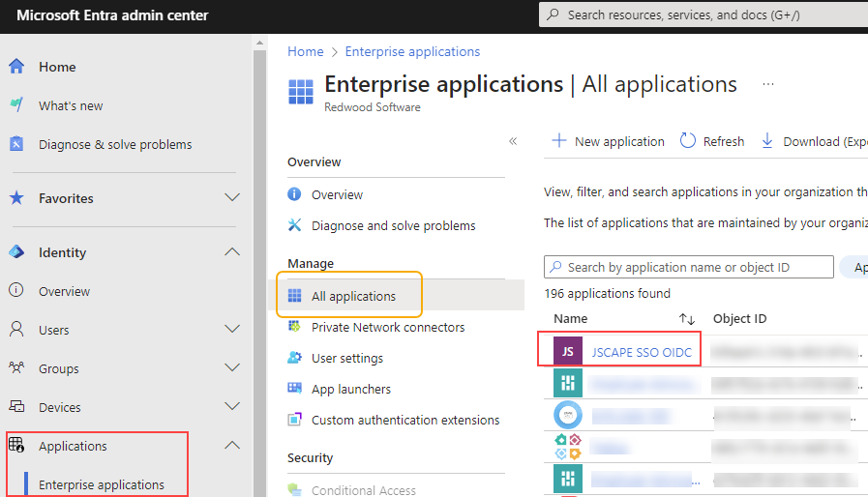
Task: Click the Diagnose & solve problems sidebar icon
Action: coord(16,144)
